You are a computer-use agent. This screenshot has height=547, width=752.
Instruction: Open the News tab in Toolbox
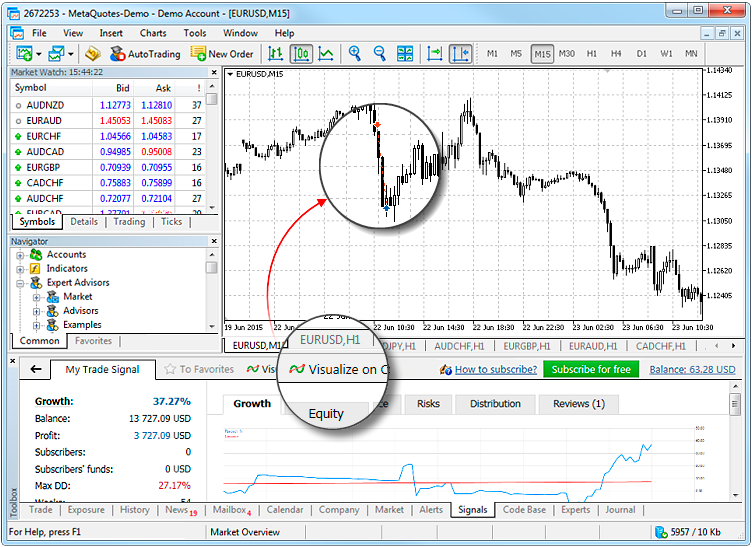pyautogui.click(x=181, y=510)
